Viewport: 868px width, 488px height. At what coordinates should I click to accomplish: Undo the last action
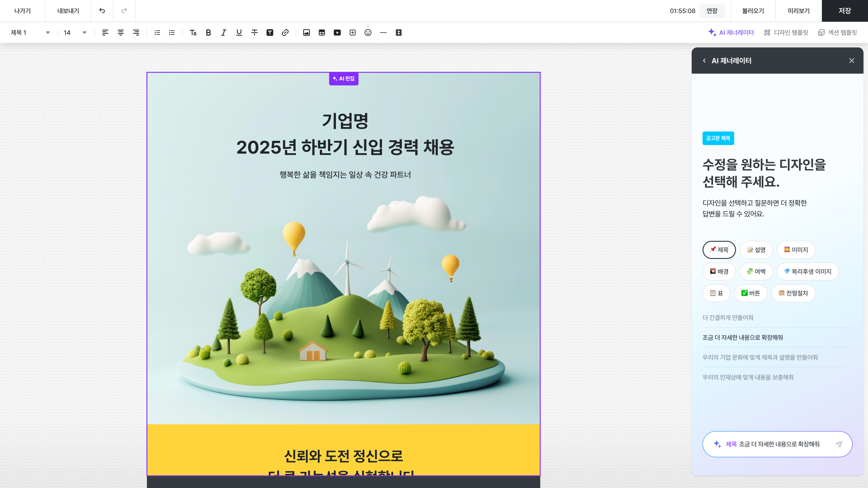tap(102, 10)
